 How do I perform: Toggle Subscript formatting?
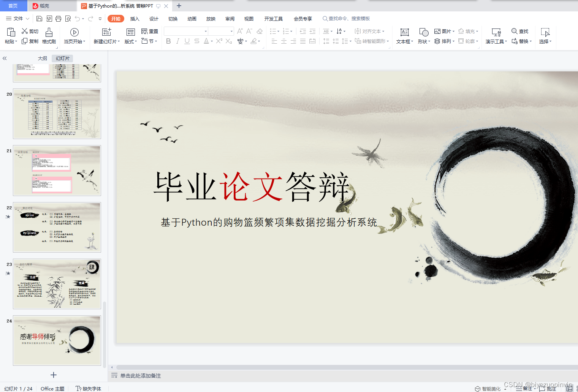(229, 41)
